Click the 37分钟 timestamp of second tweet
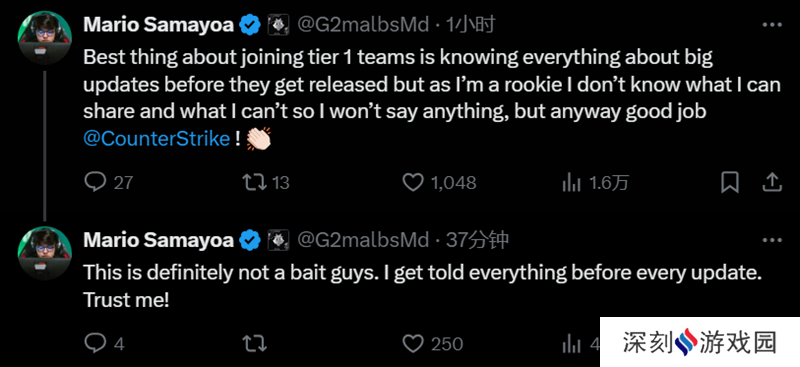This screenshot has height=367, width=800. click(x=477, y=240)
